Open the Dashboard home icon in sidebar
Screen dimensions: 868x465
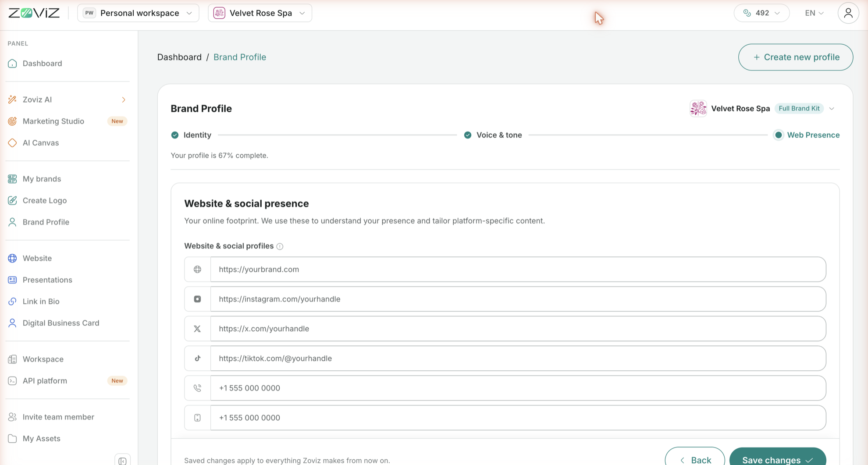tap(12, 64)
